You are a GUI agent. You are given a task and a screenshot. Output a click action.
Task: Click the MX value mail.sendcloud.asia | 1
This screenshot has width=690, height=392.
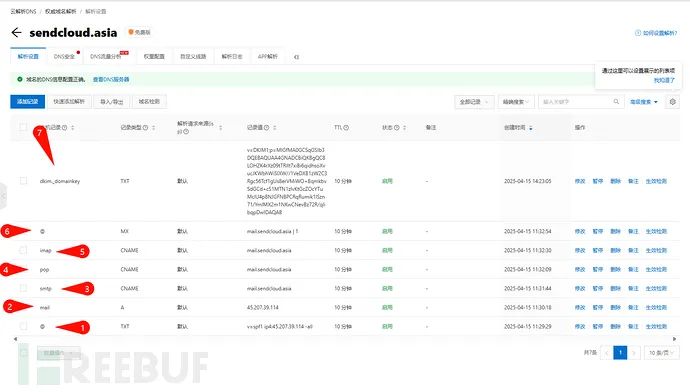(x=272, y=231)
